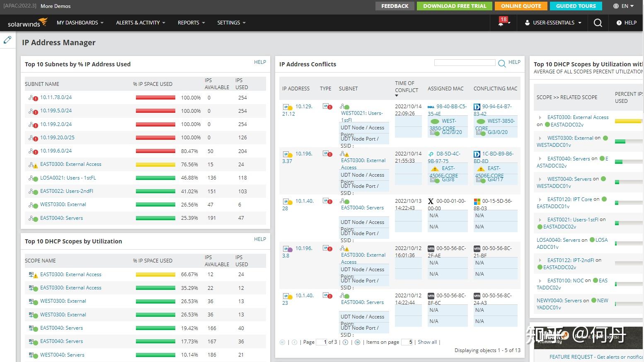Click warning subnet icon for EAST0300: External Access
Screen dimensions: 644x362
33,165
